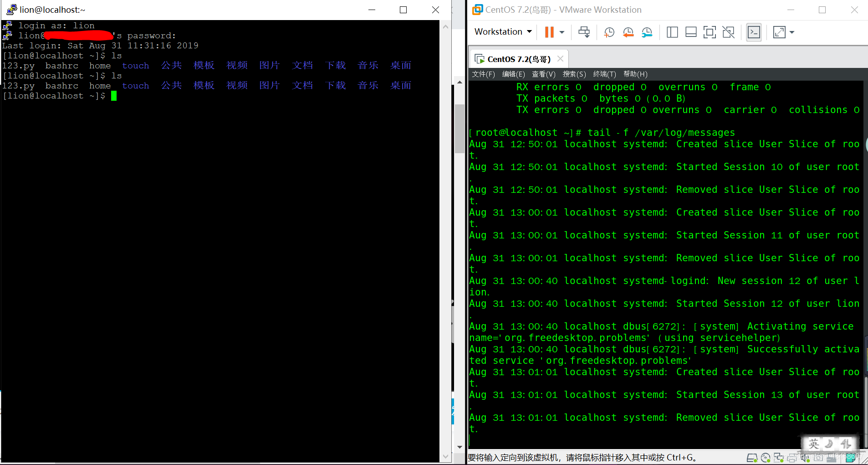868x465 pixels.
Task: Toggle the VMware library sidebar panel
Action: tap(672, 32)
